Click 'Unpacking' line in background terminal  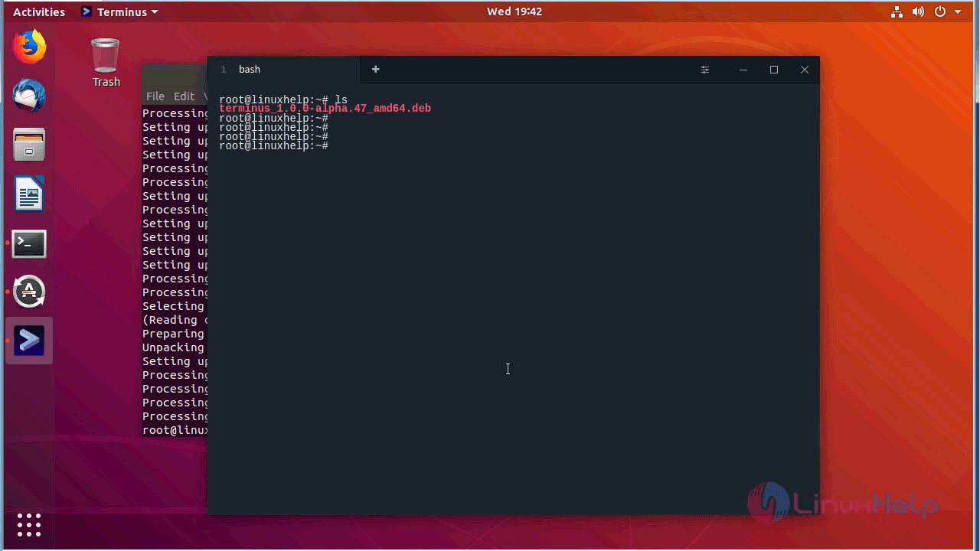(x=175, y=347)
